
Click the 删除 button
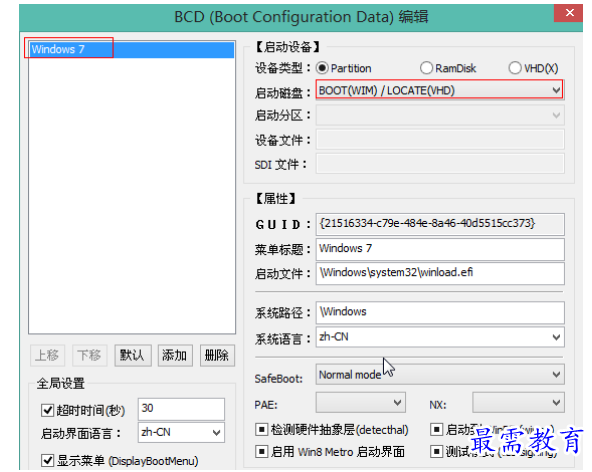(x=217, y=355)
